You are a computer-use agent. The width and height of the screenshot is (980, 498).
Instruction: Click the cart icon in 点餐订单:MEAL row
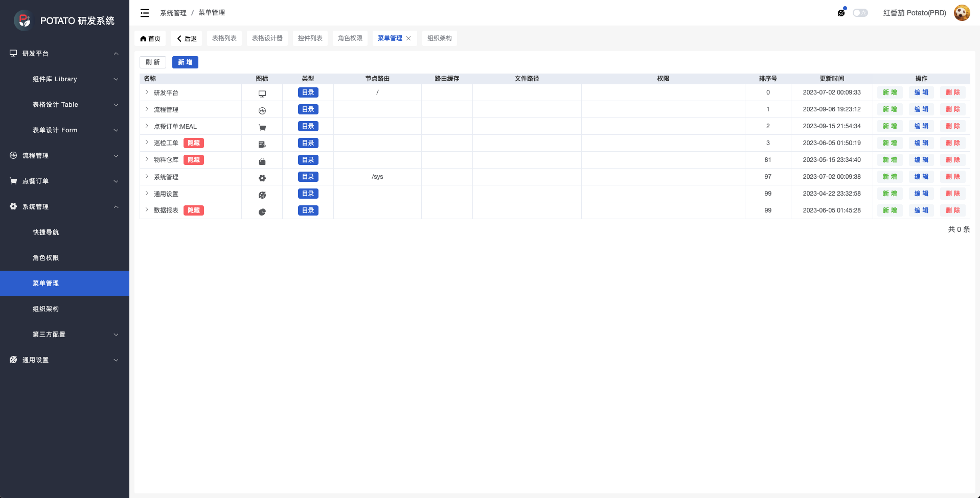tap(262, 127)
